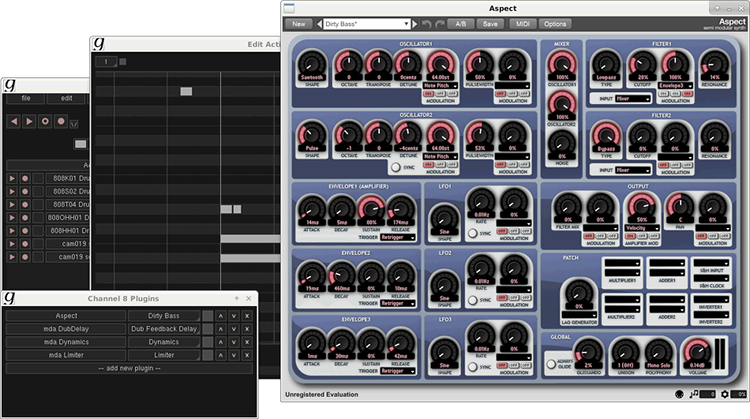Toggle the bypass box for mda DubDelay
The width and height of the screenshot is (750, 419).
[x=208, y=329]
